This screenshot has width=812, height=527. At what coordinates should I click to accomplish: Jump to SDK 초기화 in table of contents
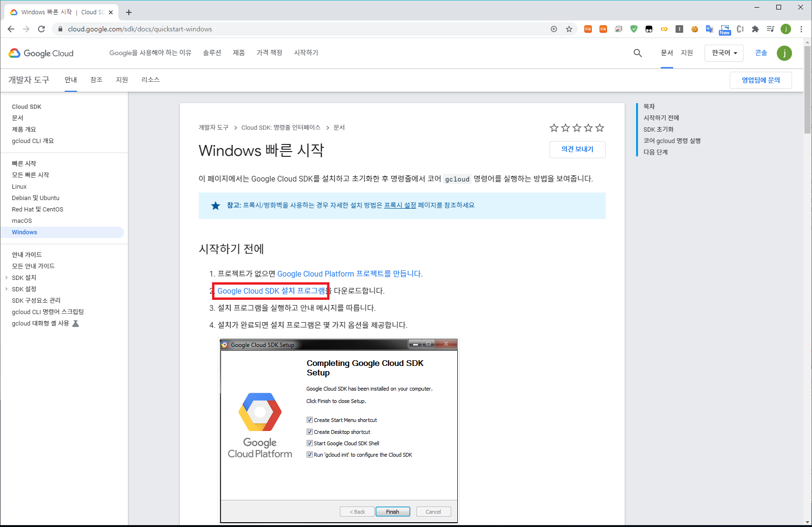click(658, 129)
